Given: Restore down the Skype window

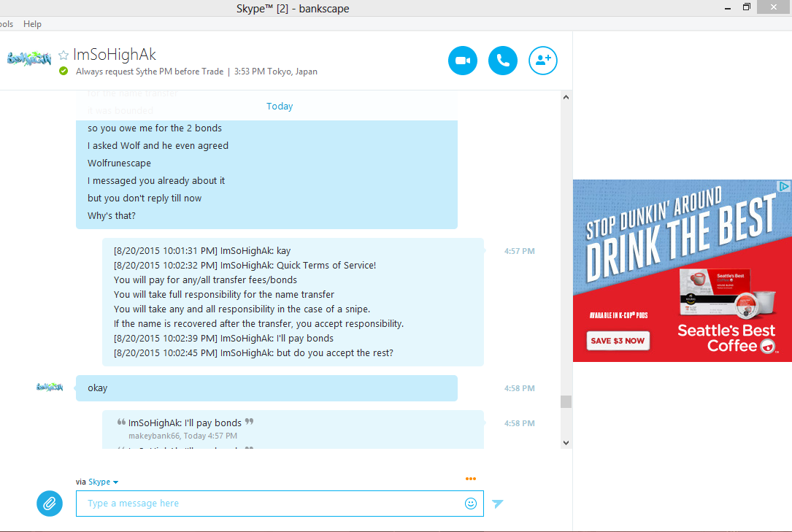Looking at the screenshot, I should click(x=747, y=7).
